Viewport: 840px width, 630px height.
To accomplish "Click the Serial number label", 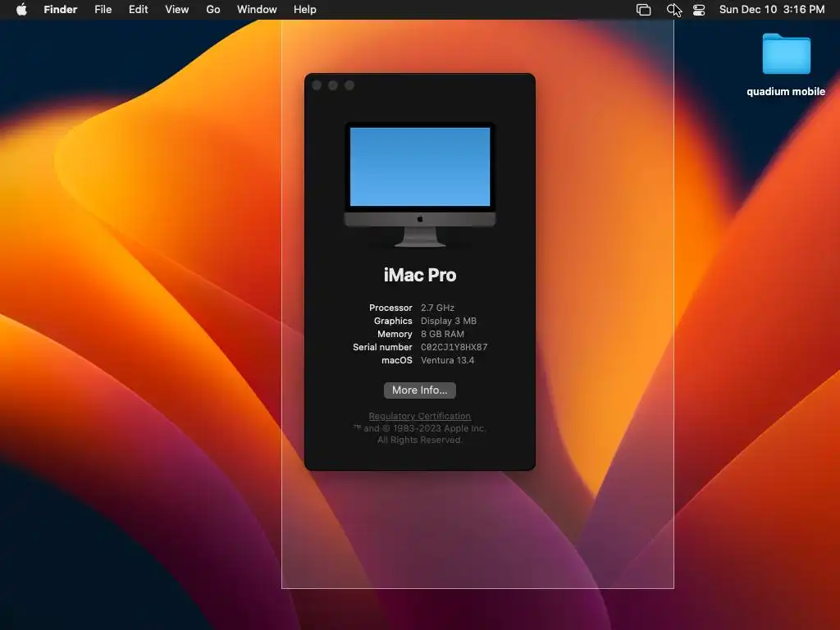I will pyautogui.click(x=382, y=347).
